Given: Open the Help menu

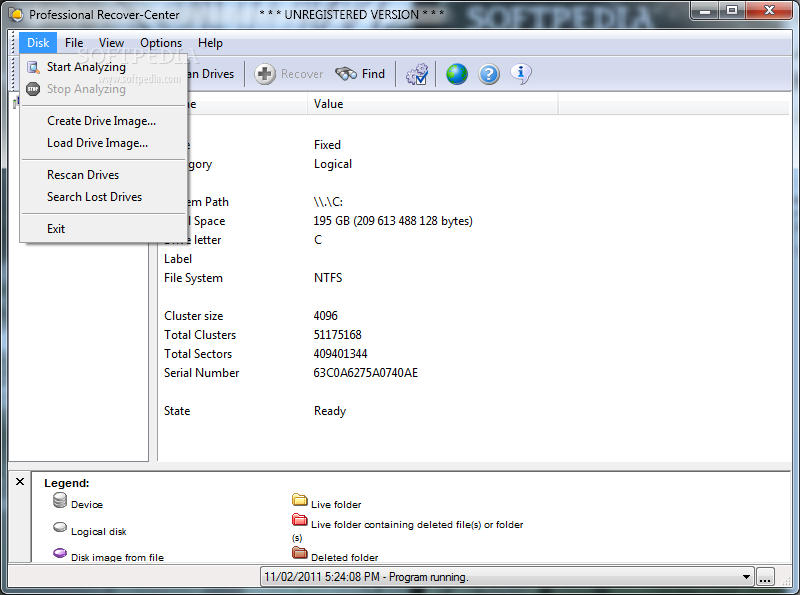Looking at the screenshot, I should pyautogui.click(x=210, y=43).
